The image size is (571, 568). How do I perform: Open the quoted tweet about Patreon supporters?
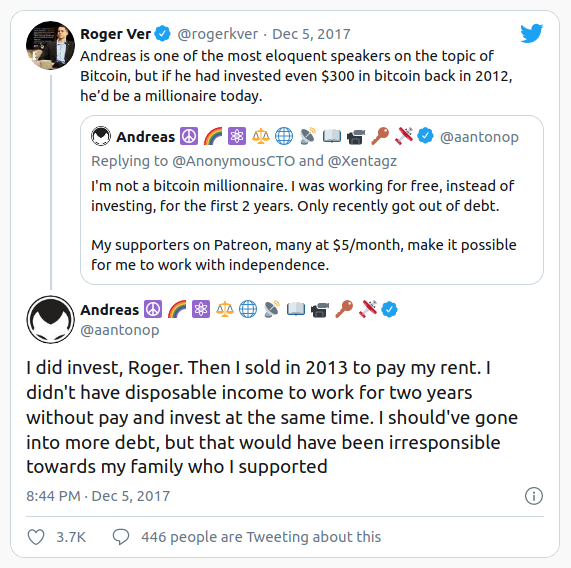[312, 200]
